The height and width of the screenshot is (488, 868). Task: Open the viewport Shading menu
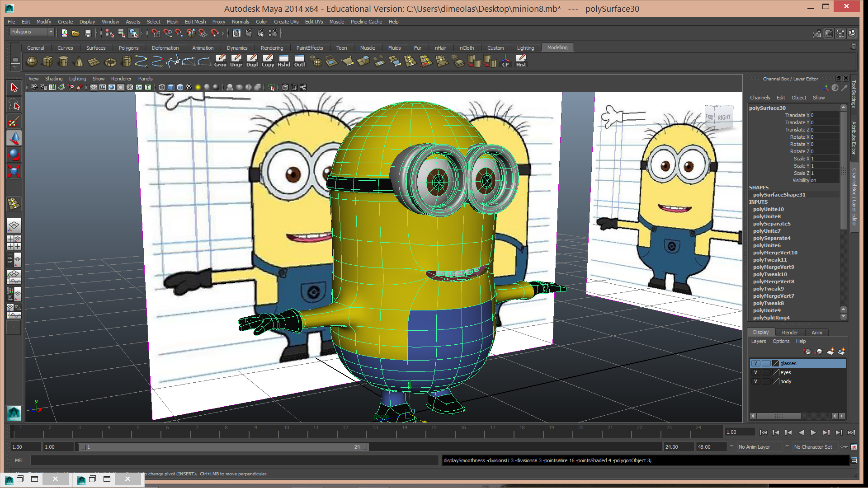(54, 79)
